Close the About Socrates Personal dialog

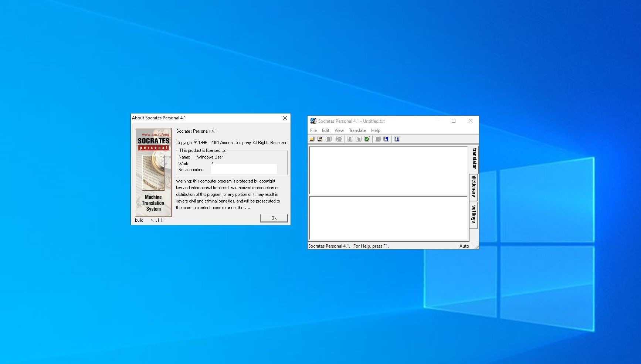285,118
